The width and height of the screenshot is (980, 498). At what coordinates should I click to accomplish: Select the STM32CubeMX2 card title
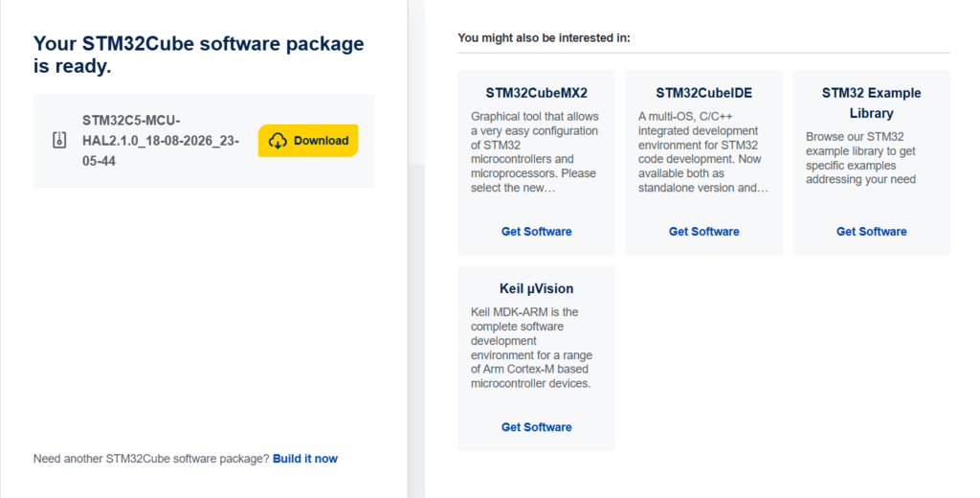536,93
